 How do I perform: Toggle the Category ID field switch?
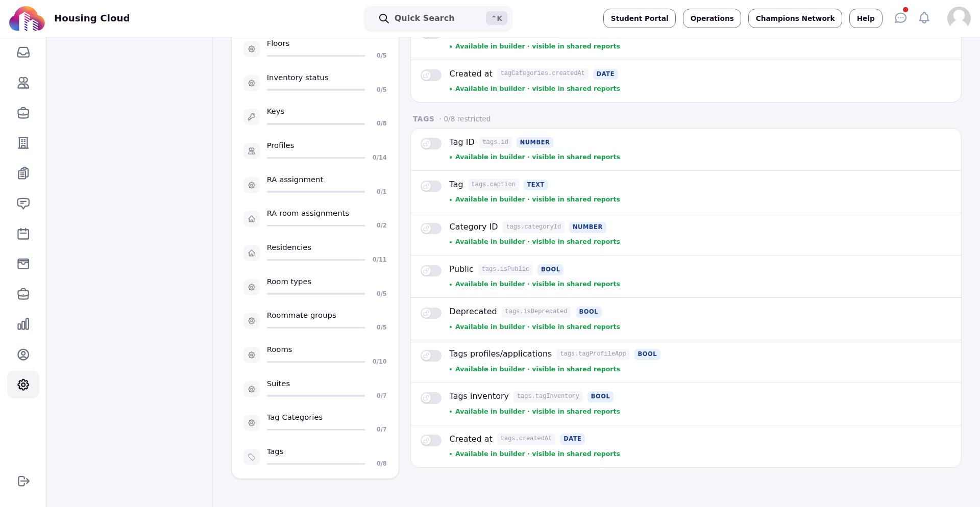pyautogui.click(x=431, y=228)
